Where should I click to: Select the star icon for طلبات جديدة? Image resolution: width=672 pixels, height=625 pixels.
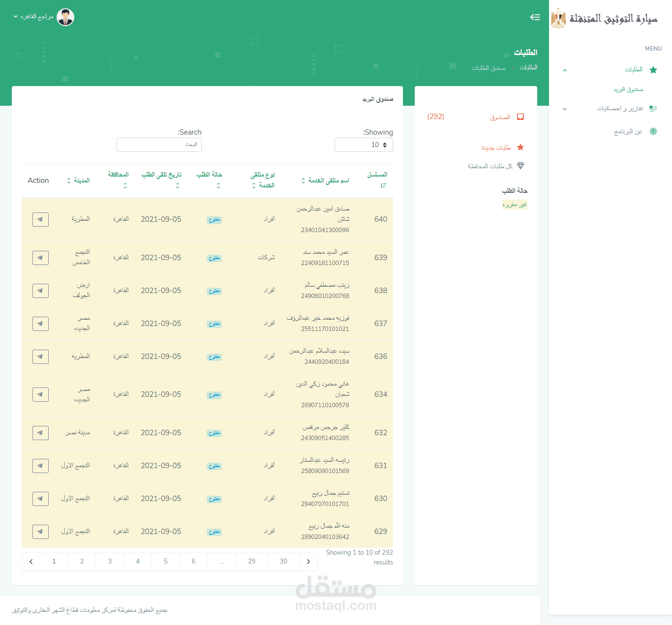click(520, 147)
